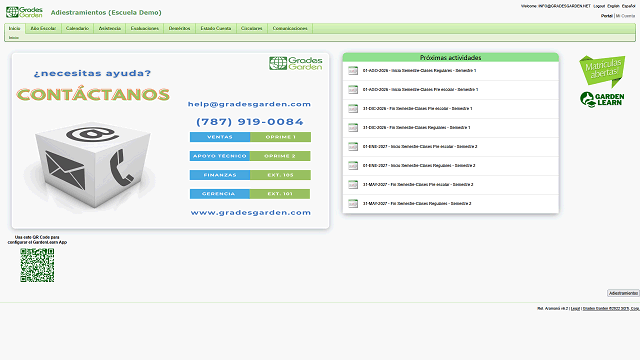Open the Circulares menu
This screenshot has width=640, height=360.
coord(251,28)
